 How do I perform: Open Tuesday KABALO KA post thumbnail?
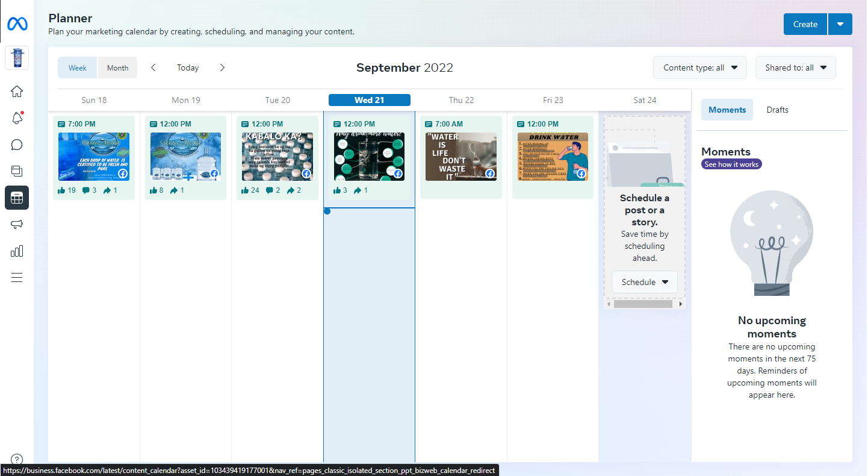click(x=277, y=157)
